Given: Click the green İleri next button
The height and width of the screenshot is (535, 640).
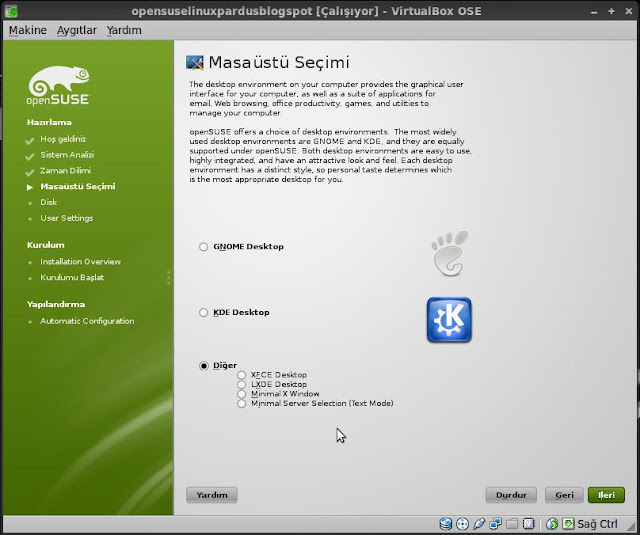Looking at the screenshot, I should click(606, 495).
